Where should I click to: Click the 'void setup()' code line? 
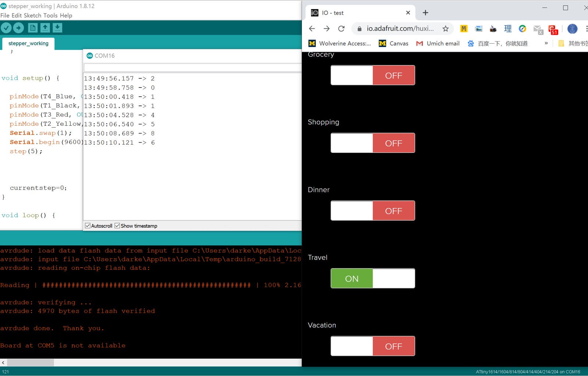(x=30, y=78)
